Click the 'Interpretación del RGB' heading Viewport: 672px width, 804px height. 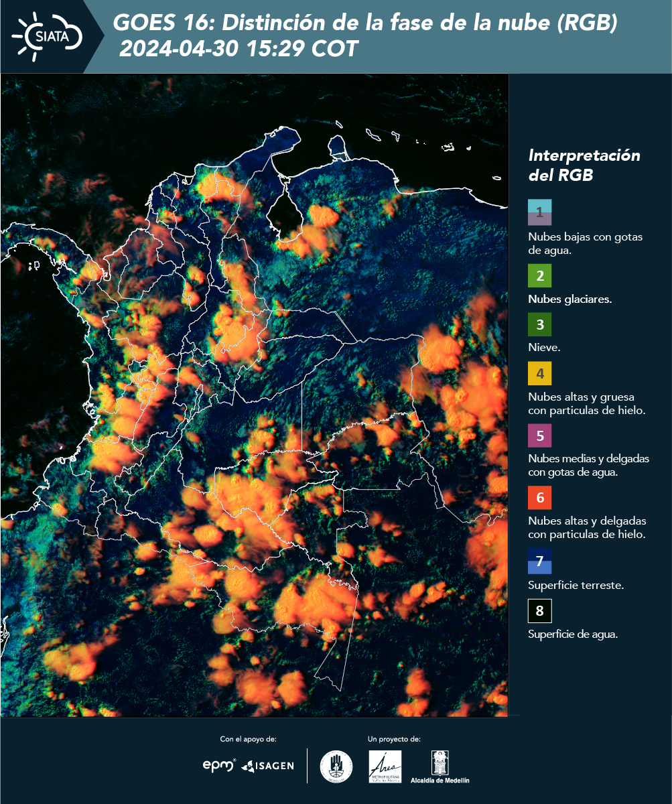584,165
